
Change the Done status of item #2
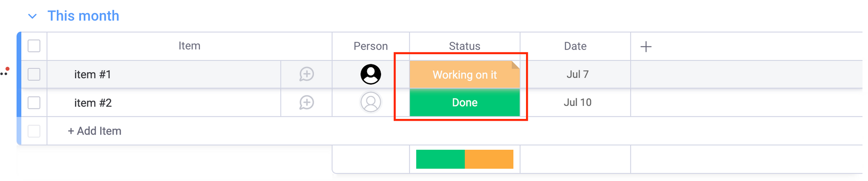[x=464, y=102]
